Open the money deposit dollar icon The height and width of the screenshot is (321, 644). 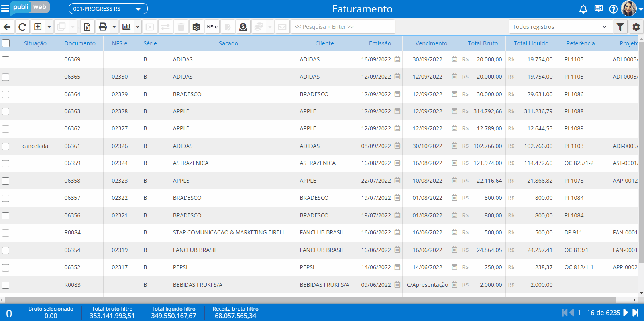click(243, 27)
